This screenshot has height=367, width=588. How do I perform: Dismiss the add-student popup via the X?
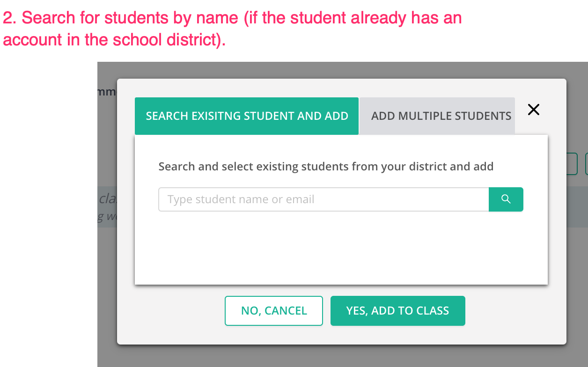point(533,109)
